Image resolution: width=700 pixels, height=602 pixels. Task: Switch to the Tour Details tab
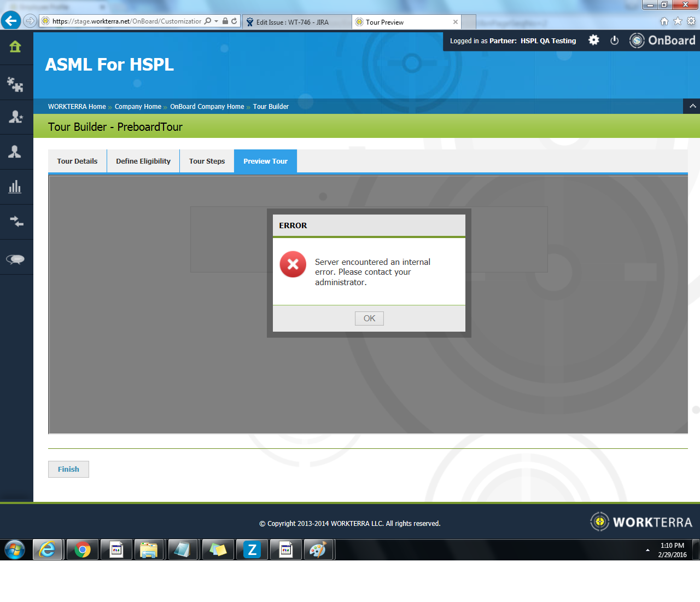tap(77, 161)
